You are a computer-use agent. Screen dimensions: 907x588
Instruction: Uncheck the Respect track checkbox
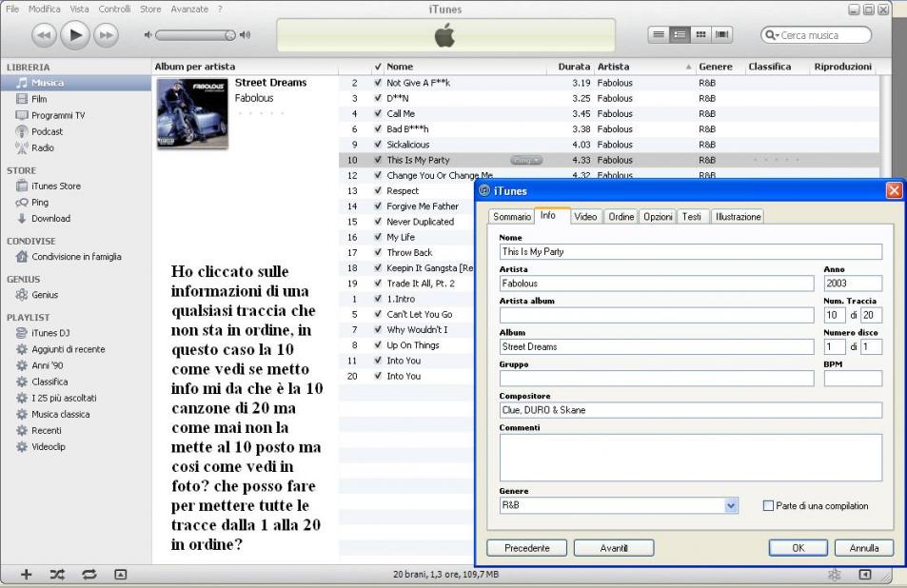tap(378, 190)
